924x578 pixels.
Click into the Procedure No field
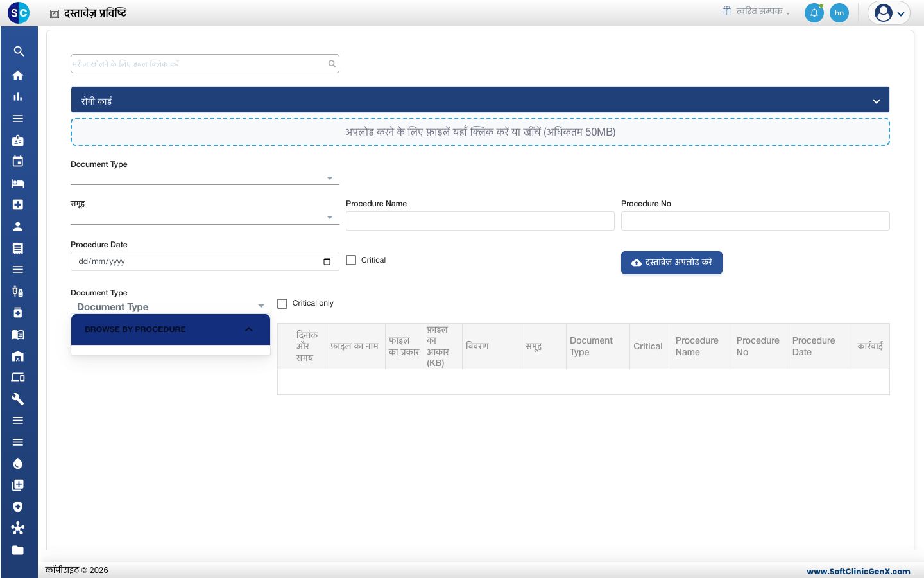pyautogui.click(x=755, y=221)
